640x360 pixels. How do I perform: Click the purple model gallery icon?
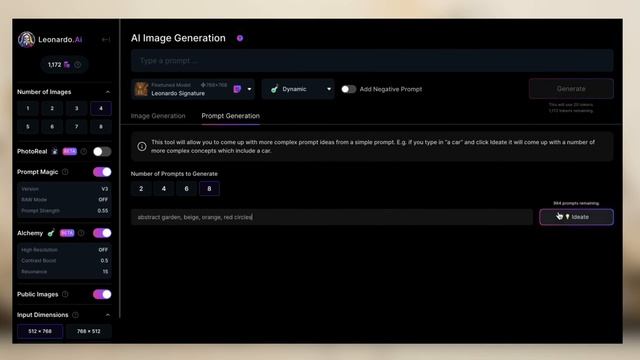point(237,89)
